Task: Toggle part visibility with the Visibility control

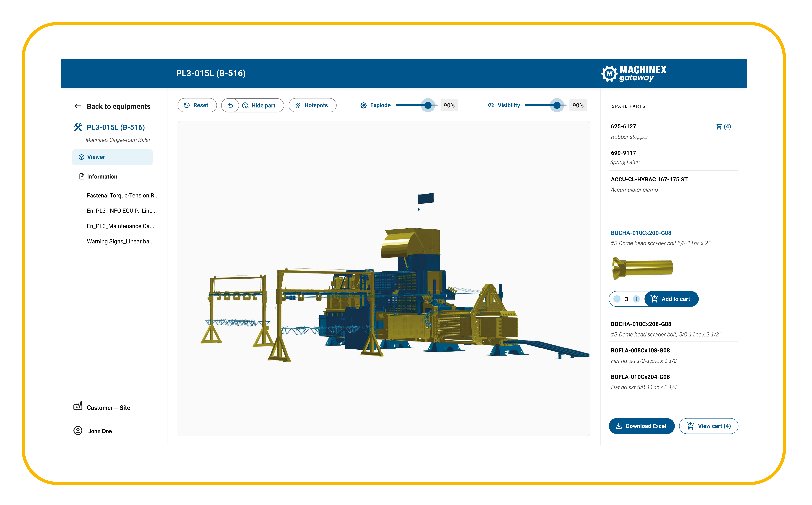Action: [x=557, y=105]
